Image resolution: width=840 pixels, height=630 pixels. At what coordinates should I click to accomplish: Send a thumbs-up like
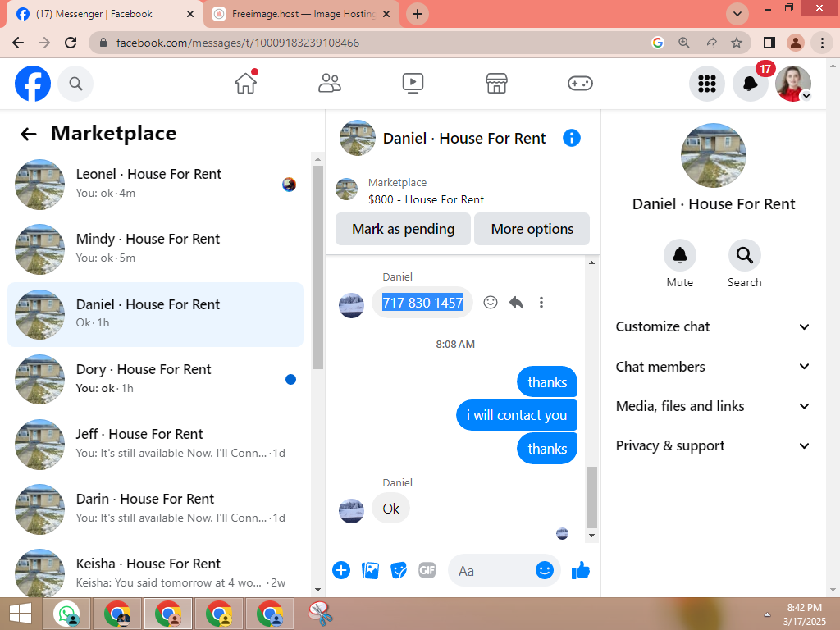[581, 571]
